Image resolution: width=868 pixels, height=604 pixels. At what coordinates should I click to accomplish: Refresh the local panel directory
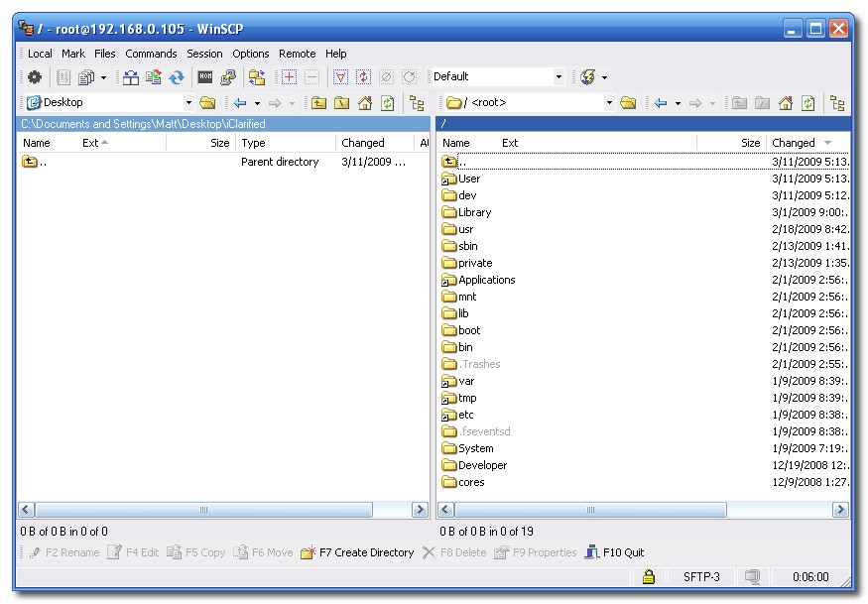click(x=388, y=103)
